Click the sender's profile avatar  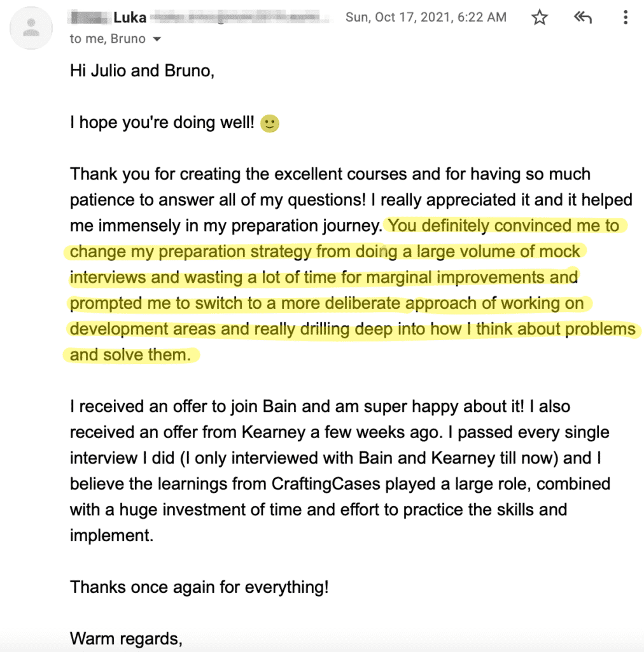click(x=31, y=28)
